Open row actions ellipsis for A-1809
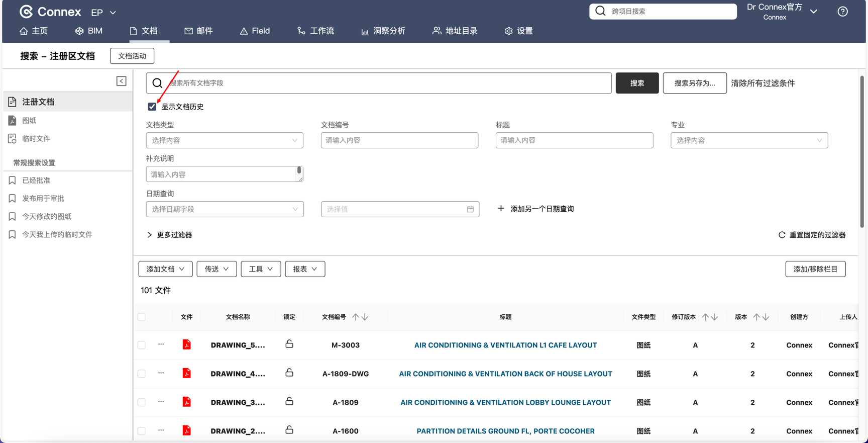This screenshot has width=868, height=443. 161,402
